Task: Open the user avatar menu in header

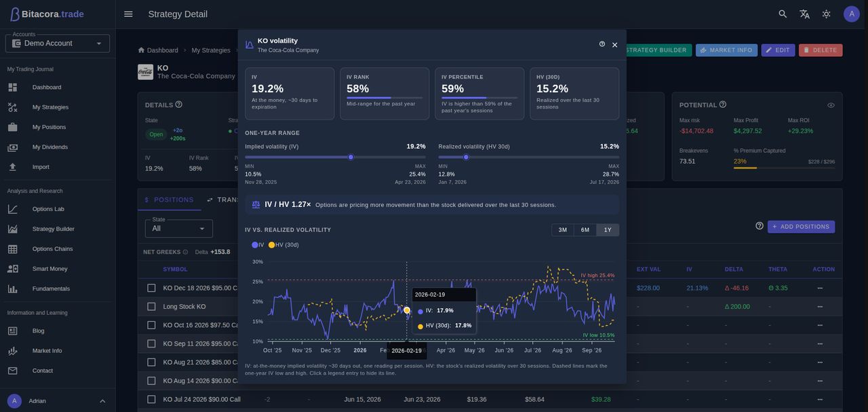Action: tap(852, 14)
